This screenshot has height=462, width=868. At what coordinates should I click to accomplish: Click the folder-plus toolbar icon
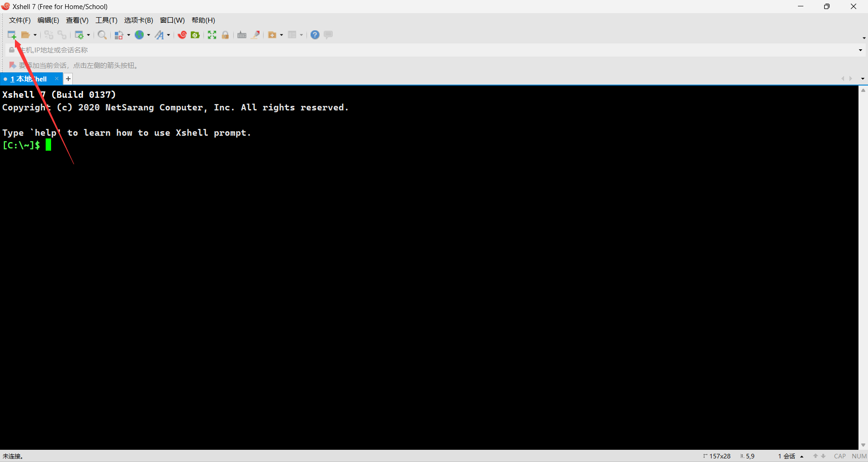point(272,35)
